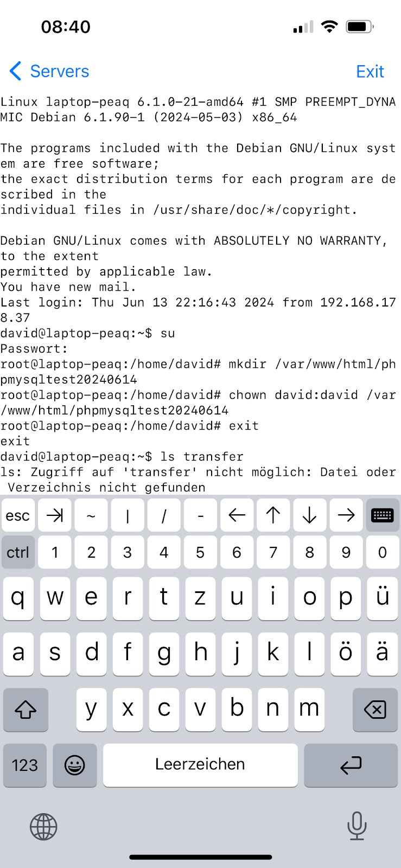This screenshot has height=868, width=401.
Task: Toggle the ctrl modifier key
Action: [18, 552]
